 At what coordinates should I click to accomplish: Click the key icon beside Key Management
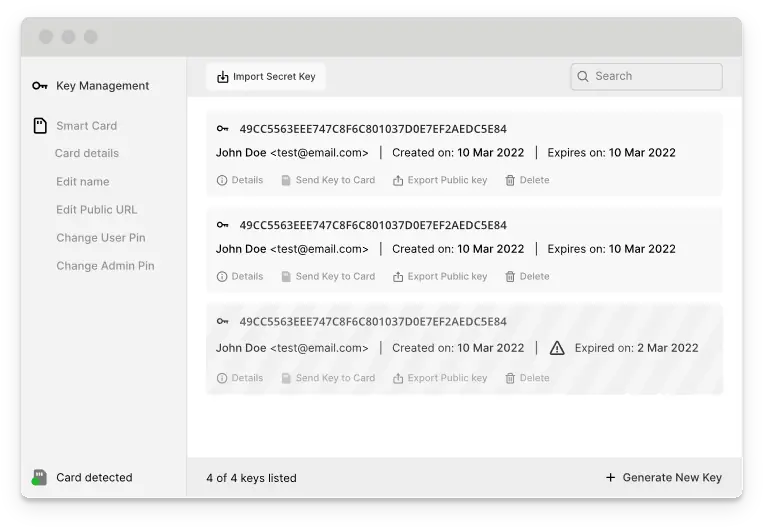pos(40,86)
